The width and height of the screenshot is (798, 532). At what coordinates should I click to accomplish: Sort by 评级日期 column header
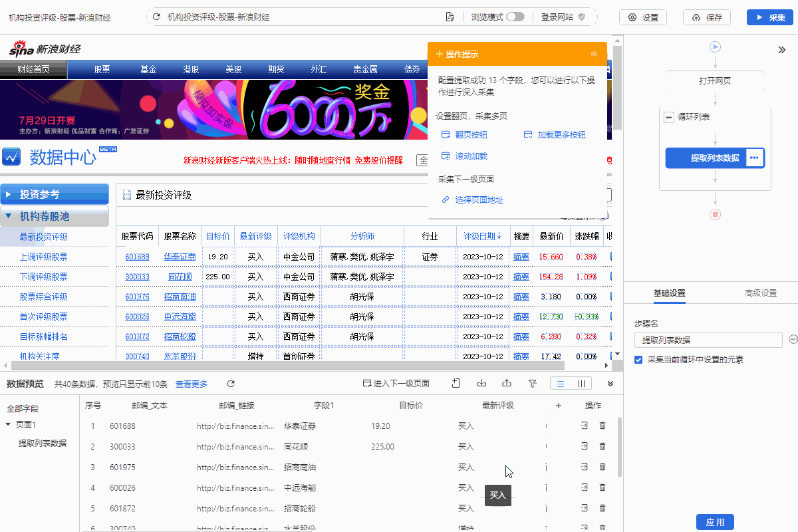(x=482, y=236)
